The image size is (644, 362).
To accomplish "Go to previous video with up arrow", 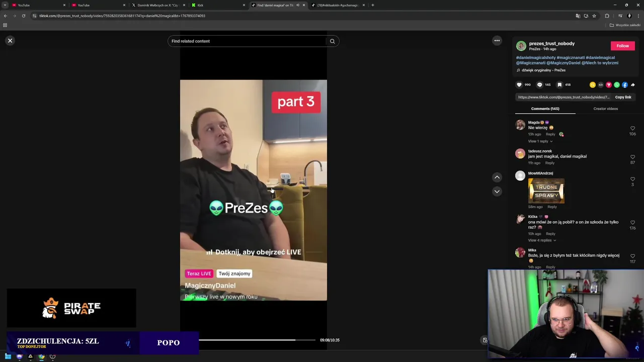I will click(x=497, y=177).
